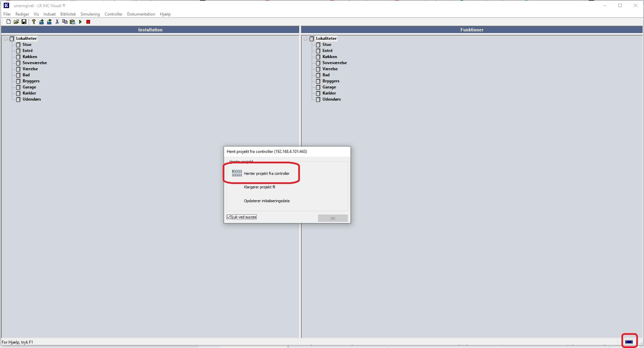The image size is (644, 348).
Task: Click the Stue box icon in Installation tree
Action: 18,45
